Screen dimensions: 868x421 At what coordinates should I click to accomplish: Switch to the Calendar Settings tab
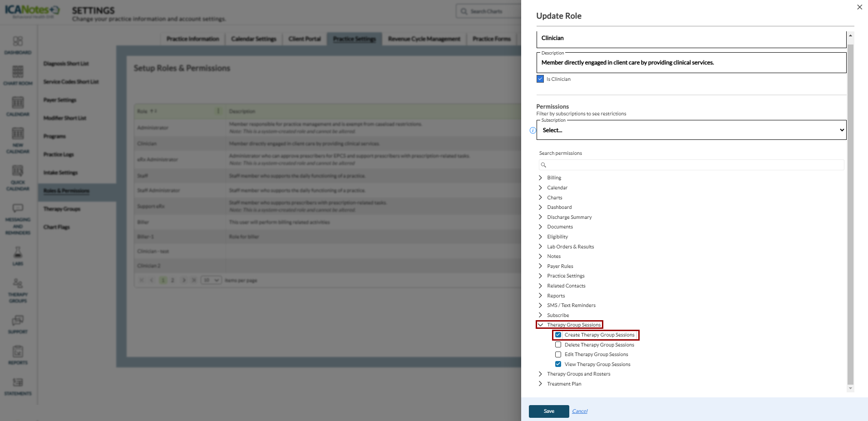(253, 39)
